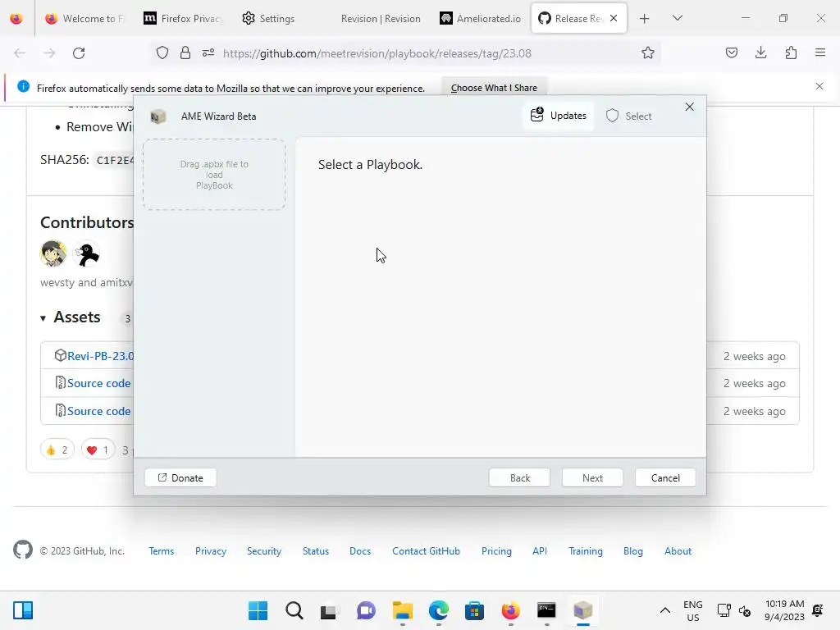Switch to the Welcome to Firefox tab
This screenshot has width=840, height=630.
tap(84, 18)
